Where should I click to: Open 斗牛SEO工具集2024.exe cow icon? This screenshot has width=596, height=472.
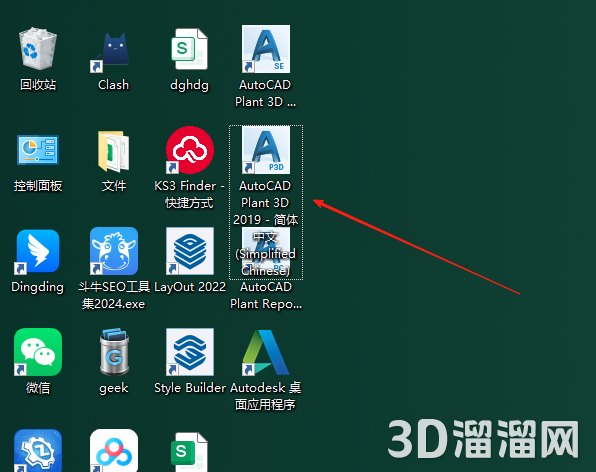click(x=114, y=251)
